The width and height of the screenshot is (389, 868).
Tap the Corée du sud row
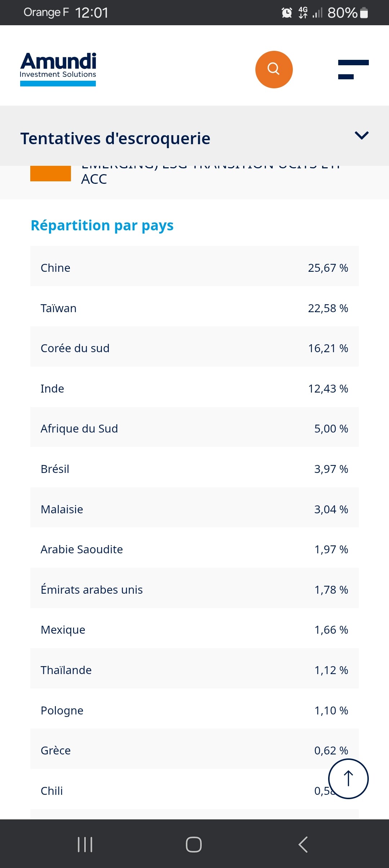click(194, 348)
